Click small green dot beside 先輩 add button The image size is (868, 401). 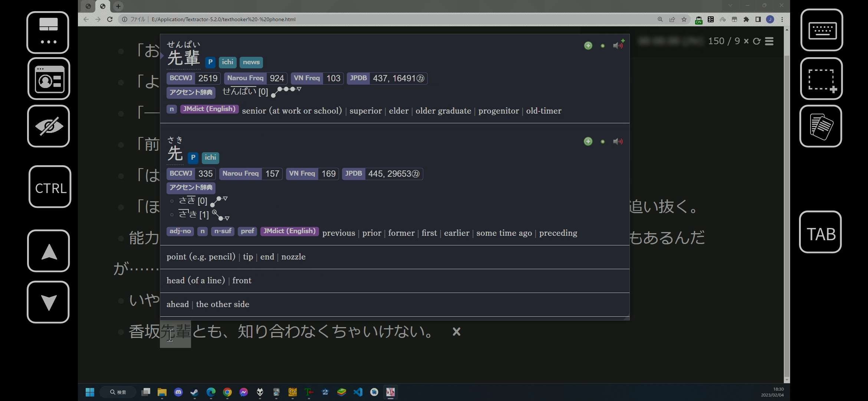coord(603,46)
